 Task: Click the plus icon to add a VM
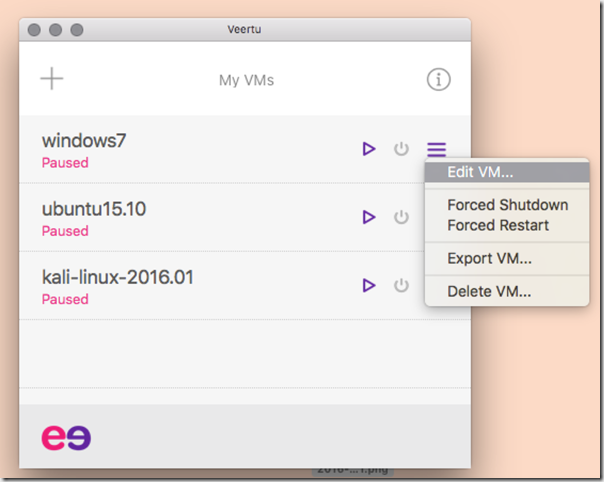(x=52, y=79)
